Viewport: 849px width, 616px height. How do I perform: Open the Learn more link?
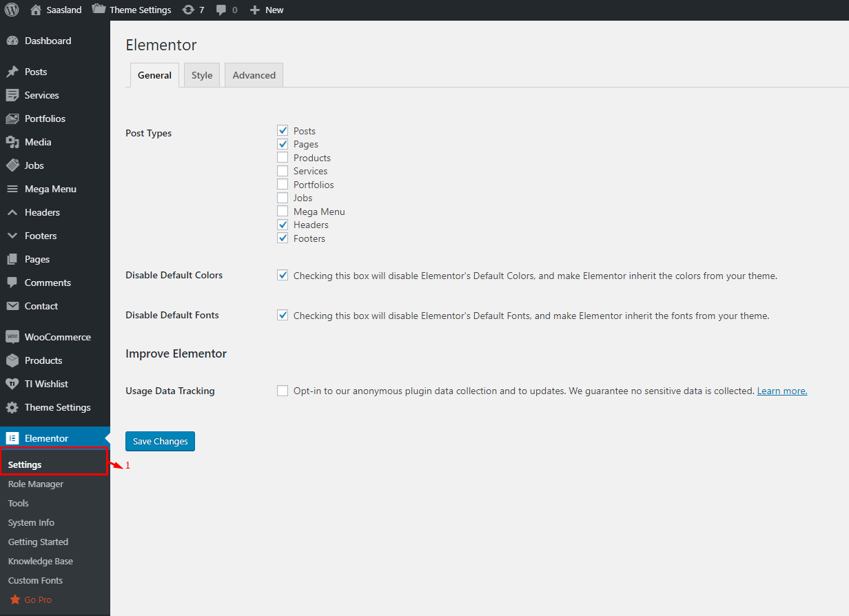pyautogui.click(x=781, y=390)
